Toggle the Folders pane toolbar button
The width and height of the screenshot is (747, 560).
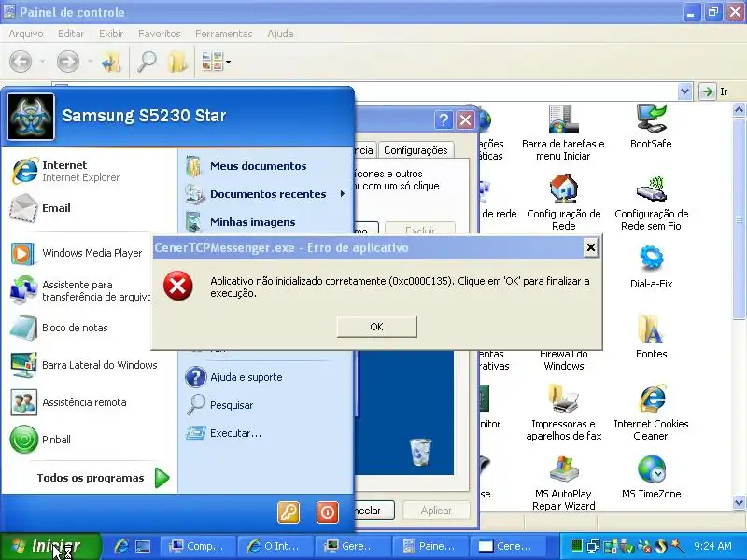pyautogui.click(x=177, y=62)
